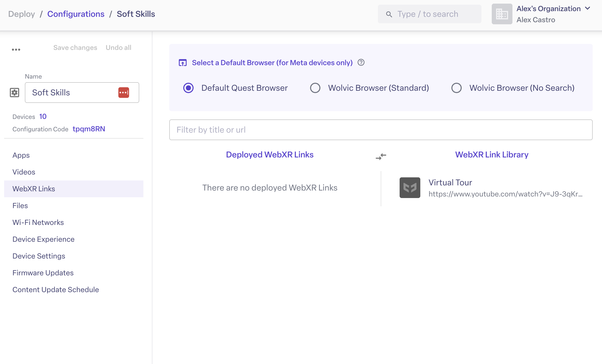This screenshot has height=364, width=602.
Task: Expand Alex's Organization dropdown chevron
Action: point(588,8)
